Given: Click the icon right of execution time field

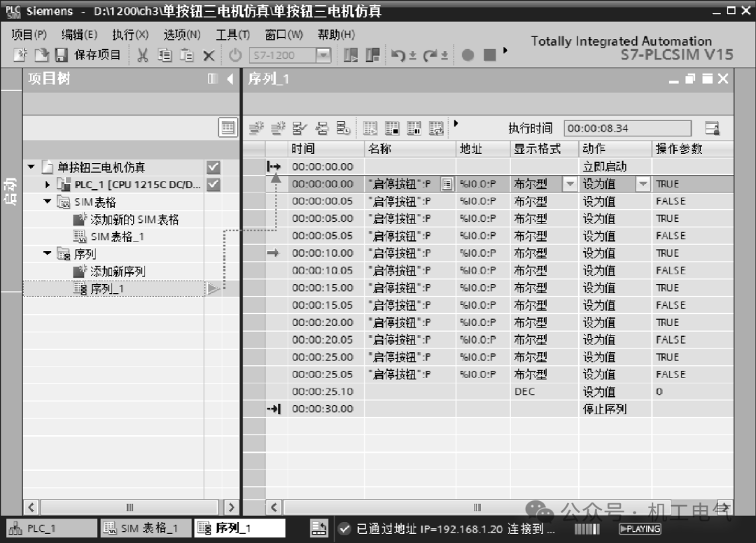Looking at the screenshot, I should click(712, 128).
